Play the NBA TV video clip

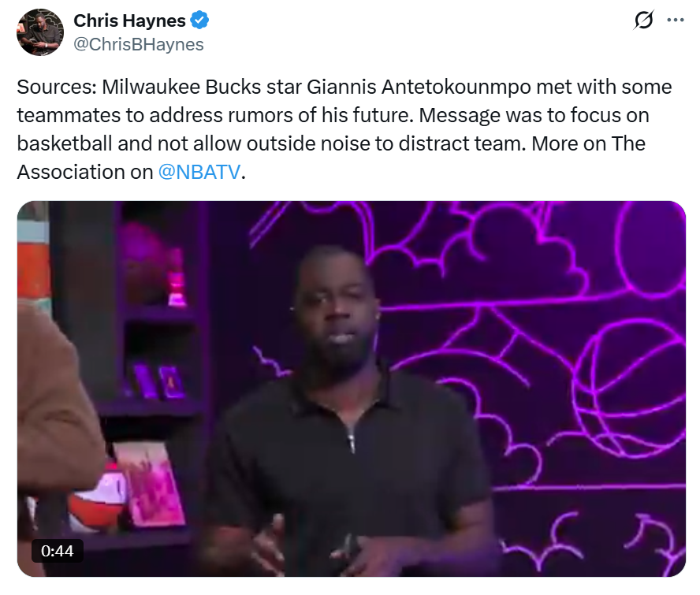pos(352,389)
